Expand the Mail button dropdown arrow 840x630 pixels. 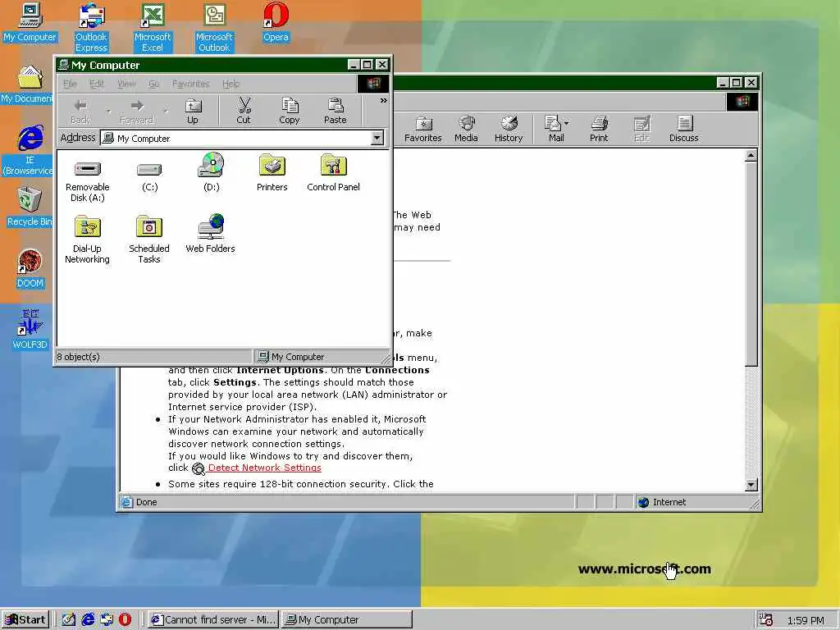pos(567,123)
